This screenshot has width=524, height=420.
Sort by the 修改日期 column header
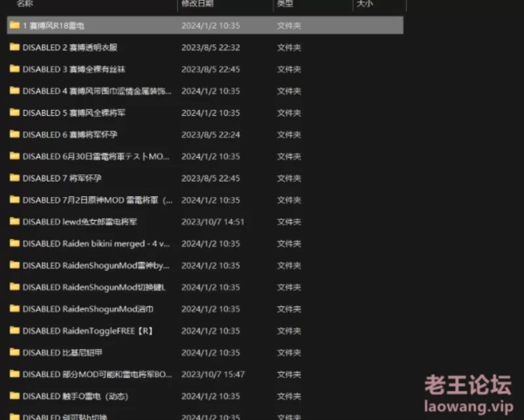(198, 3)
